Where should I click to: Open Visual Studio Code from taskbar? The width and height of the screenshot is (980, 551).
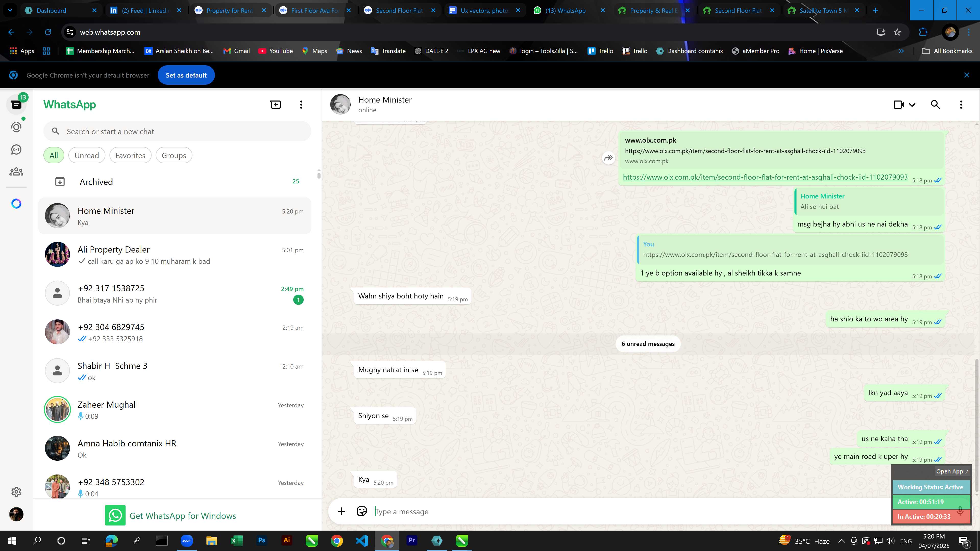click(362, 540)
